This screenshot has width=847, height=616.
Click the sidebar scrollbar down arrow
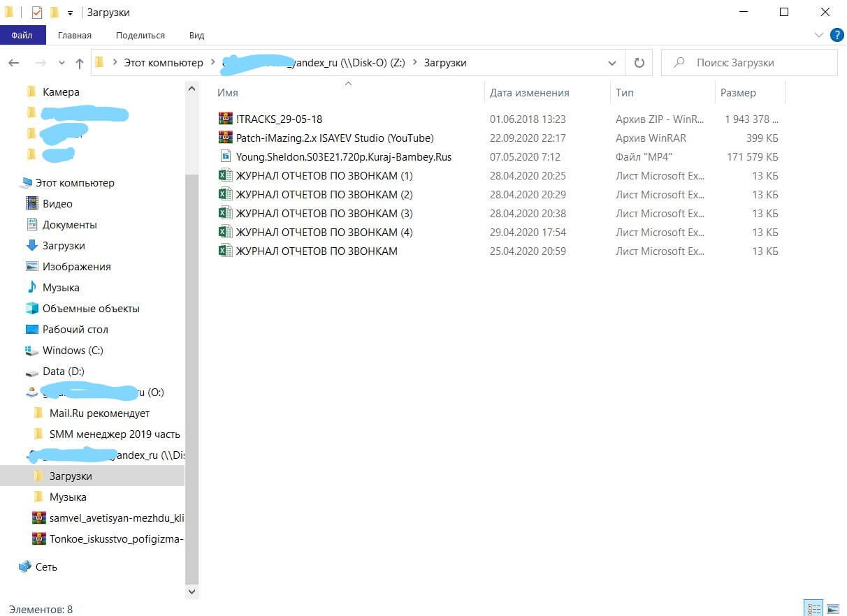(x=191, y=592)
